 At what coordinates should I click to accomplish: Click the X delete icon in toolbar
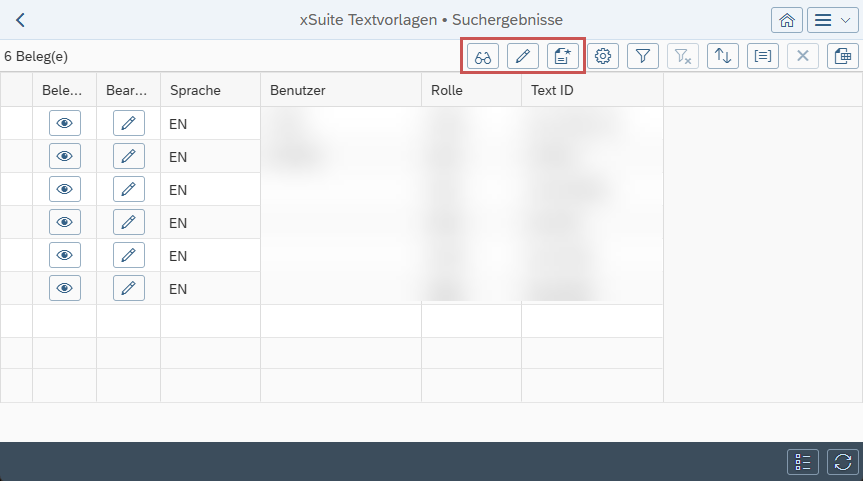click(802, 56)
